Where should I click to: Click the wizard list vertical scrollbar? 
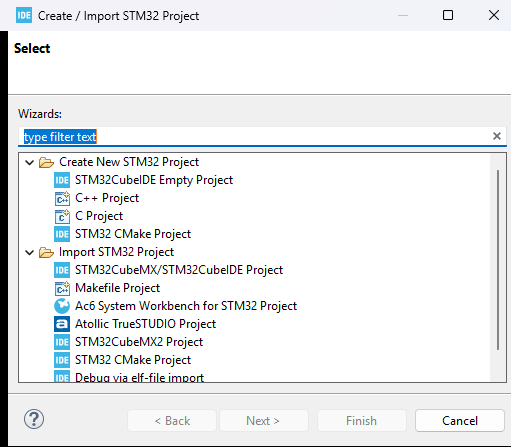498,260
